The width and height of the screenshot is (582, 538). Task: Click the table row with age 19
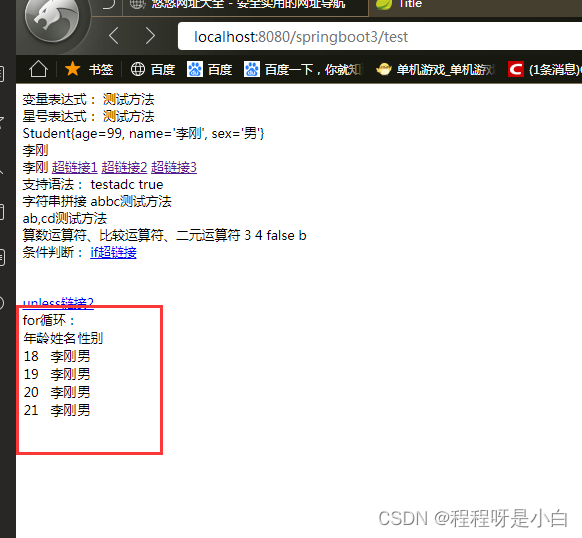click(57, 374)
